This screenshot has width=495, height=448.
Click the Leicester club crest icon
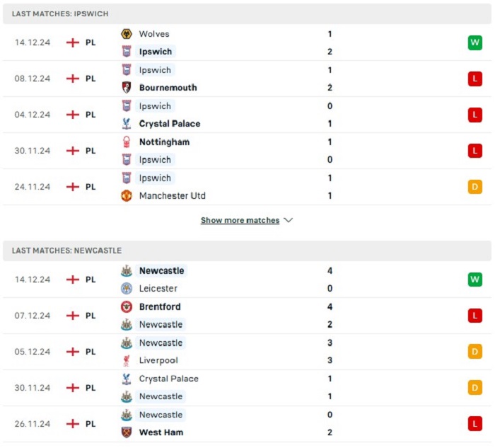[127, 289]
